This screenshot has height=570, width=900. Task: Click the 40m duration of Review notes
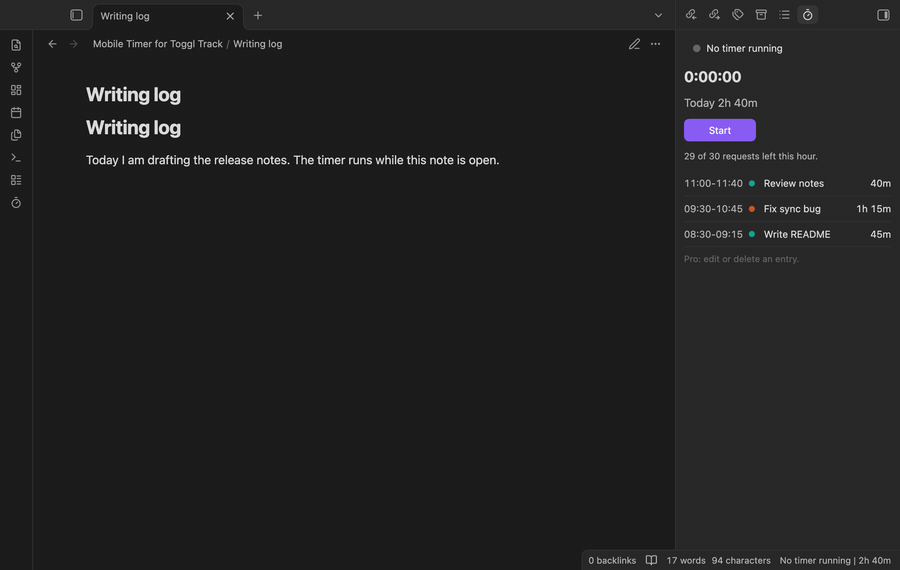click(880, 183)
